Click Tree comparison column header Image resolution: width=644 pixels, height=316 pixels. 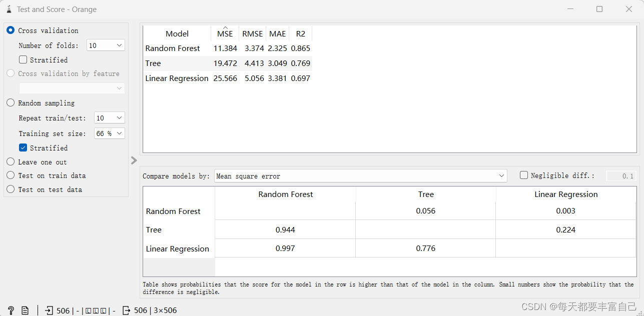click(426, 194)
